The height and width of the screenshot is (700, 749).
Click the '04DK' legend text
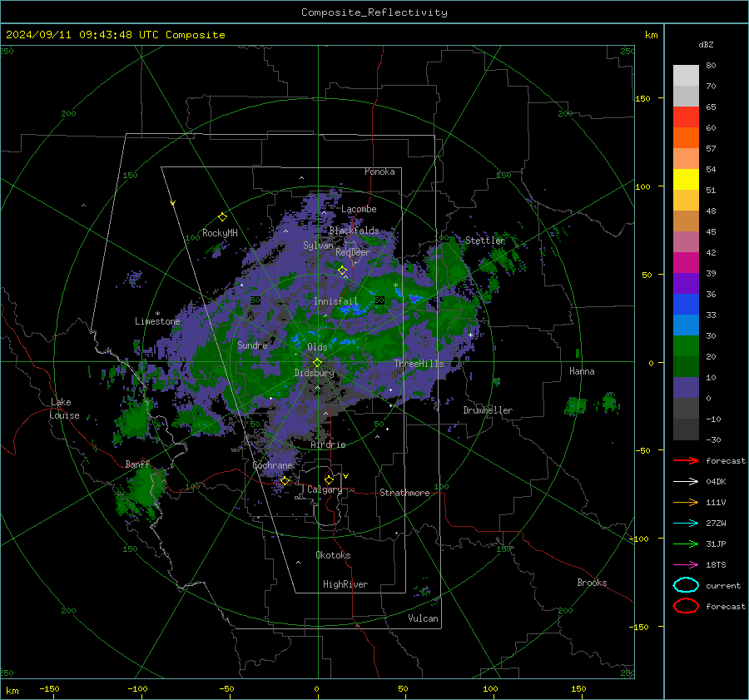[716, 481]
